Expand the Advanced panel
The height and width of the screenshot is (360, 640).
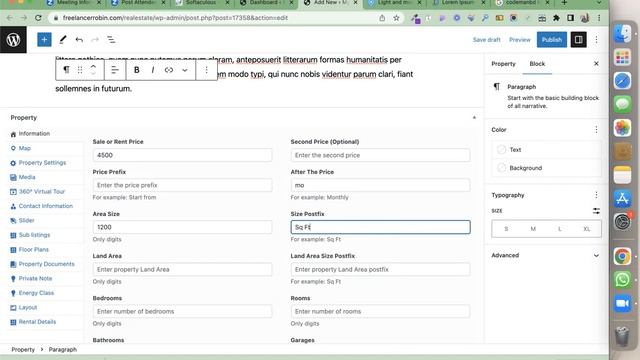tap(546, 255)
